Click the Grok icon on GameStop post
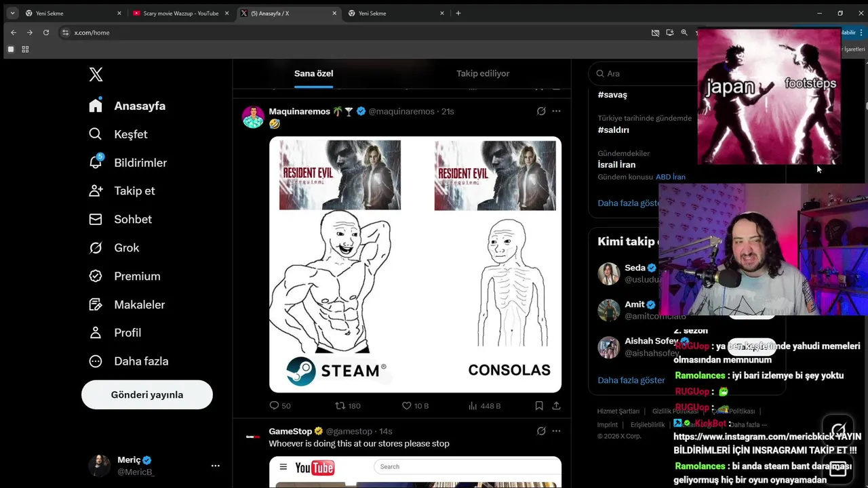868x488 pixels. click(541, 431)
